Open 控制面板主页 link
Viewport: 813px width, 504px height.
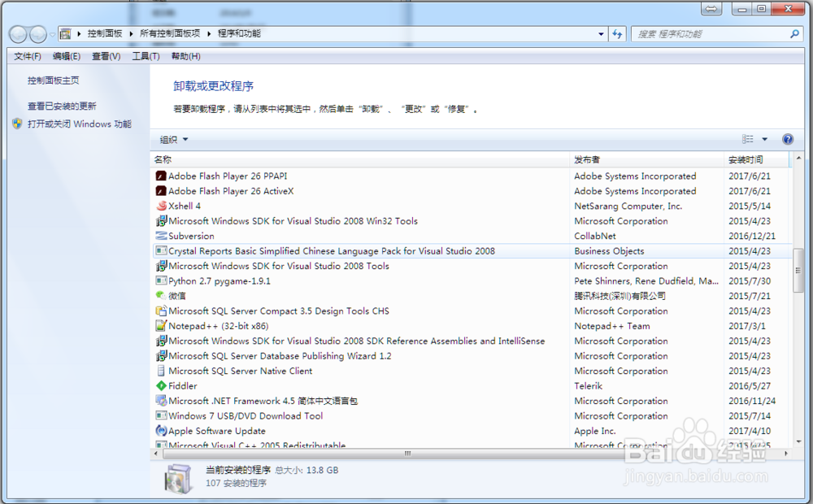coord(54,80)
